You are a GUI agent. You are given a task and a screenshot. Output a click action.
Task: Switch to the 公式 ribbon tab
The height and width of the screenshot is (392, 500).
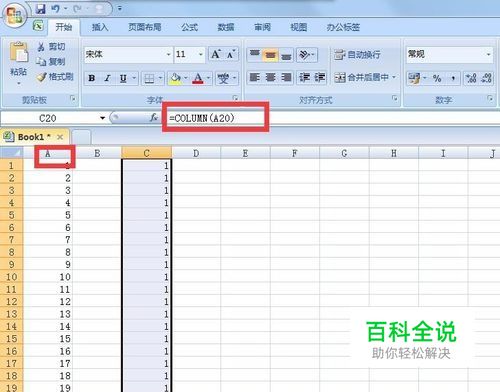[190, 27]
